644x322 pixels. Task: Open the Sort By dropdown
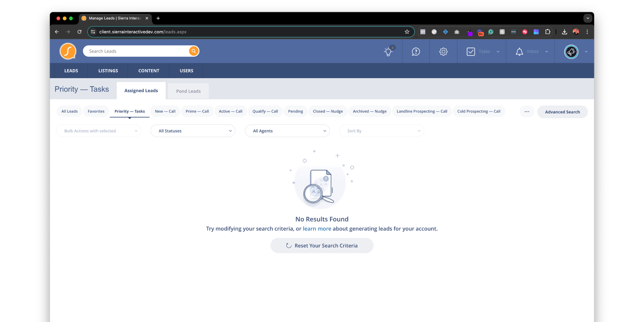(381, 131)
